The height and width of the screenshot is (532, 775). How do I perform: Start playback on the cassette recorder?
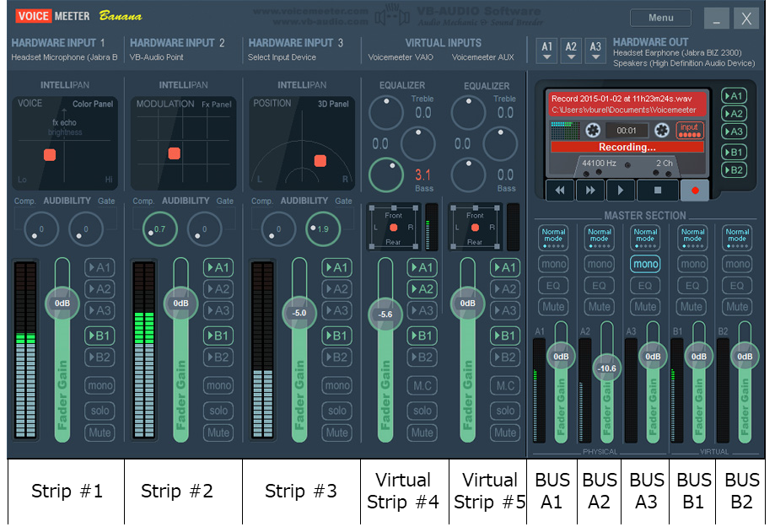pos(621,191)
